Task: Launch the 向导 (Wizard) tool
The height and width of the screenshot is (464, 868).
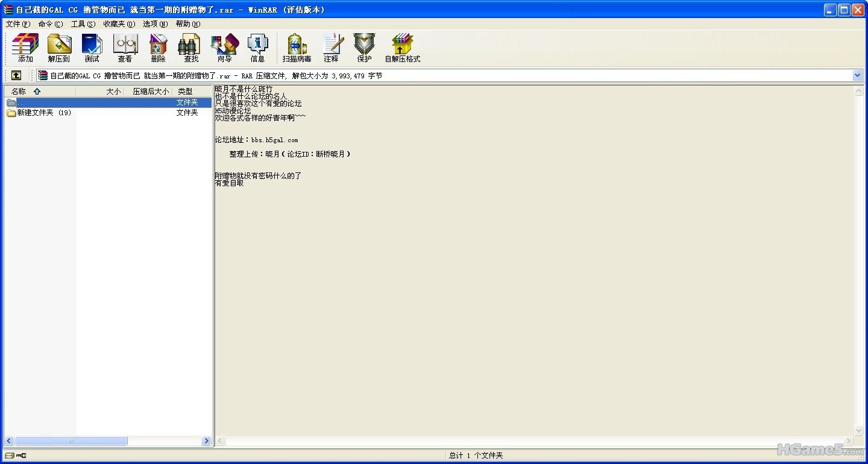Action: point(224,48)
